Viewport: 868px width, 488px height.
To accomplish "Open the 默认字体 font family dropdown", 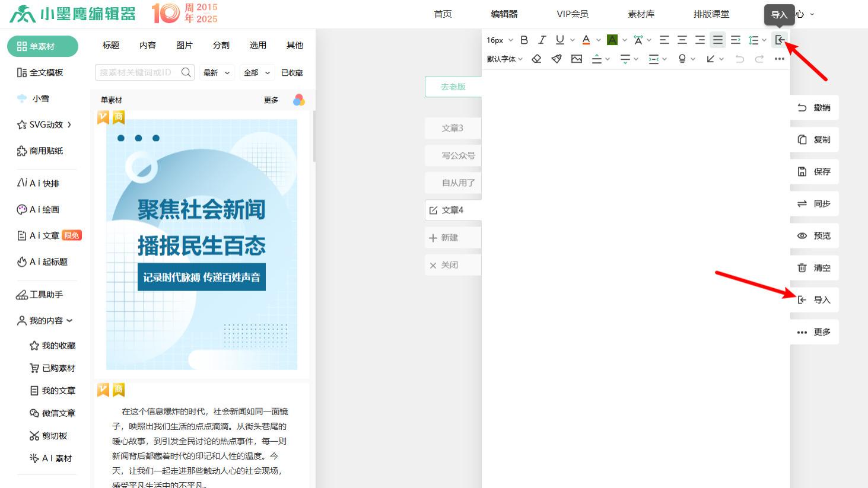I will click(501, 59).
